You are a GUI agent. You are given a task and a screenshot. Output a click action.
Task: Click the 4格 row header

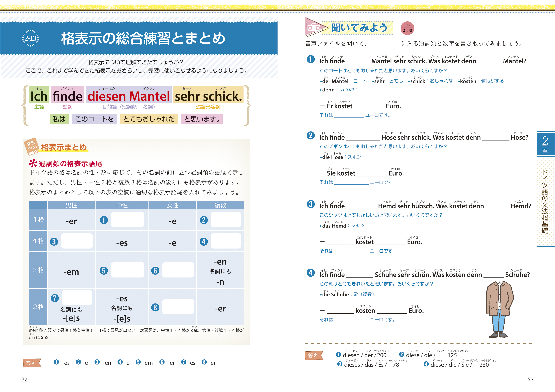pos(38,241)
